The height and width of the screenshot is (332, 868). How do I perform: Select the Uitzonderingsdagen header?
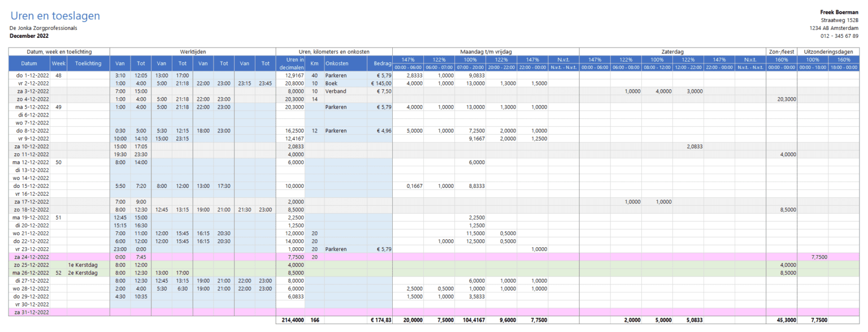828,51
